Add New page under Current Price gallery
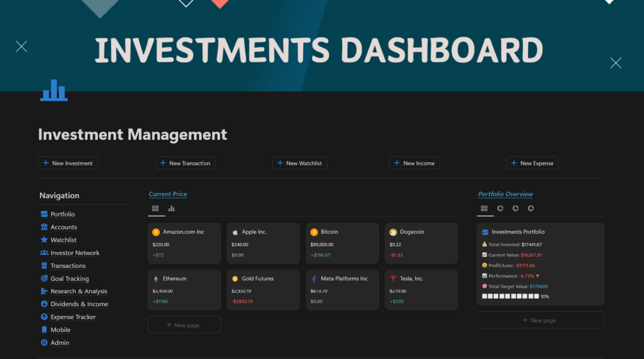644x359 pixels. 184,325
